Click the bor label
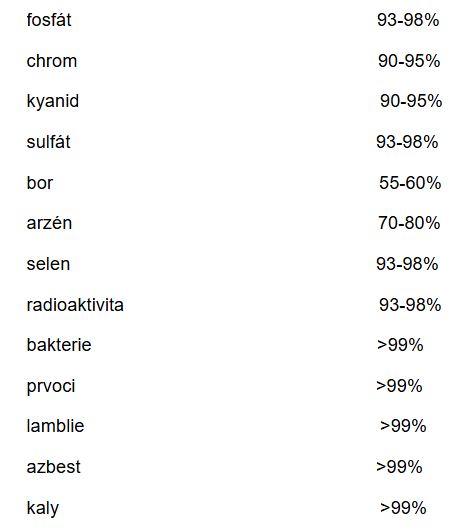Screen dimensions: 473x532 [x=40, y=183]
